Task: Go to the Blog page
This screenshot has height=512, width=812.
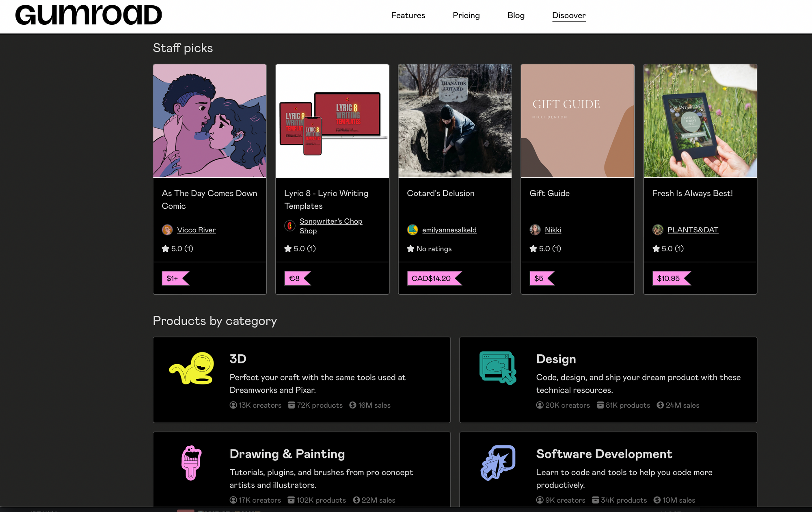Action: tap(516, 15)
